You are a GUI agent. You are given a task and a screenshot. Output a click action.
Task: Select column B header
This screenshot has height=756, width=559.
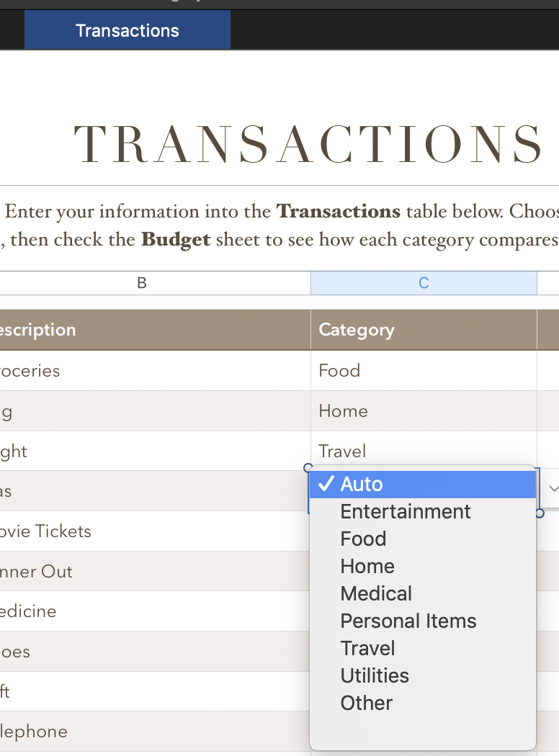[x=142, y=283]
